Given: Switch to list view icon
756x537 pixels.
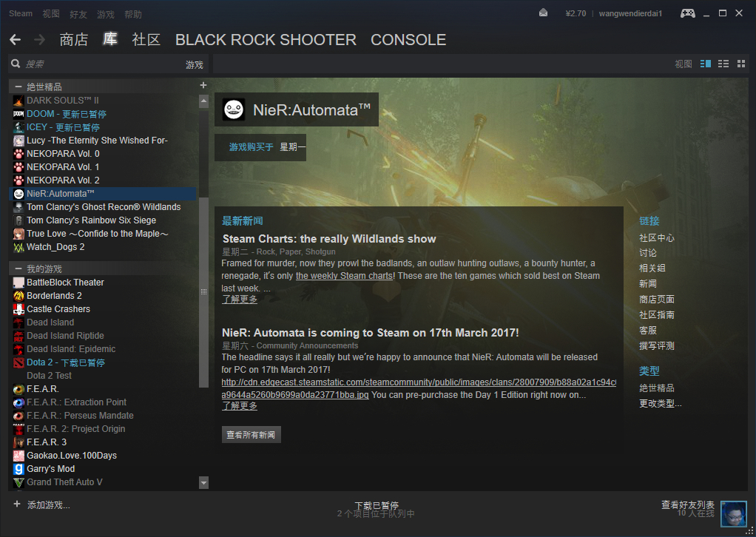Looking at the screenshot, I should point(723,64).
